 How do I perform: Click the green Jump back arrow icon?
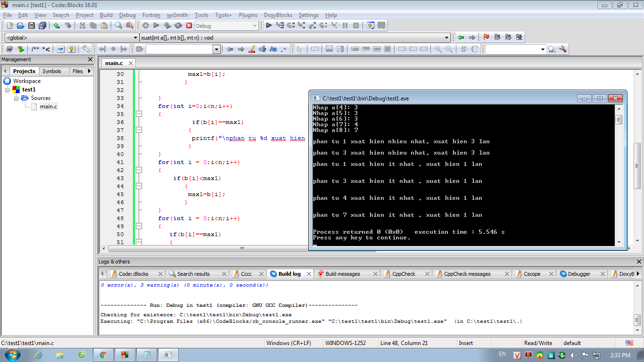tap(461, 37)
